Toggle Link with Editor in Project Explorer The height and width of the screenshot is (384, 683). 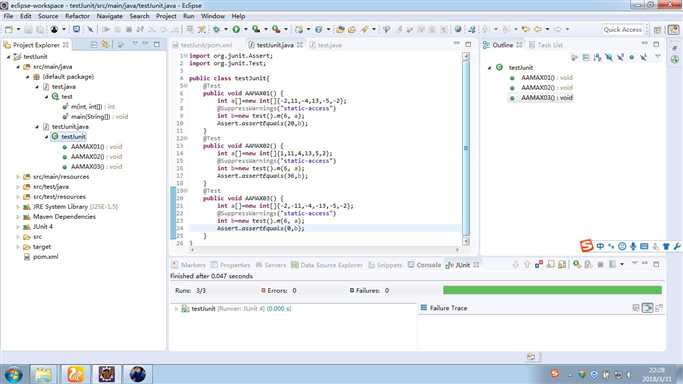[x=105, y=44]
